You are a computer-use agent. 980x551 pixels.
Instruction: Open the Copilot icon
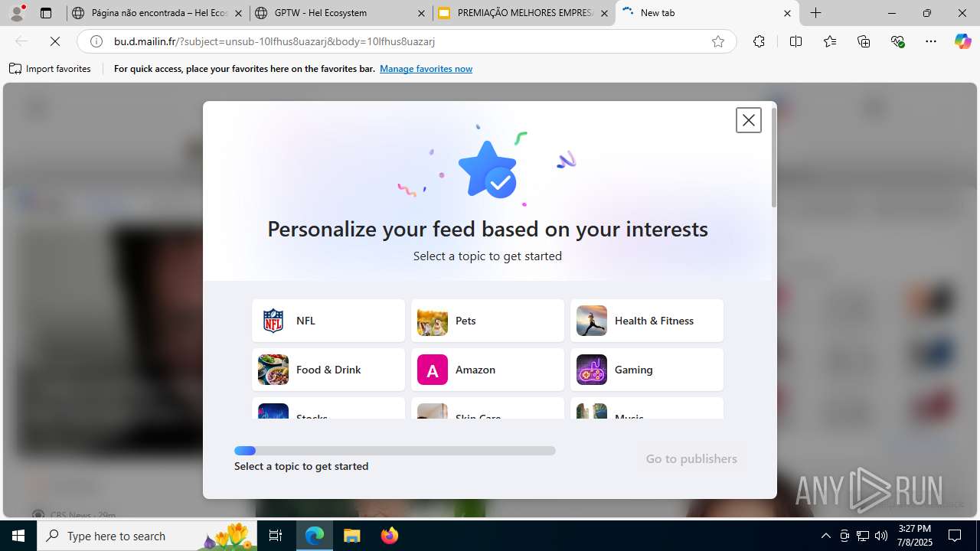[x=962, y=41]
